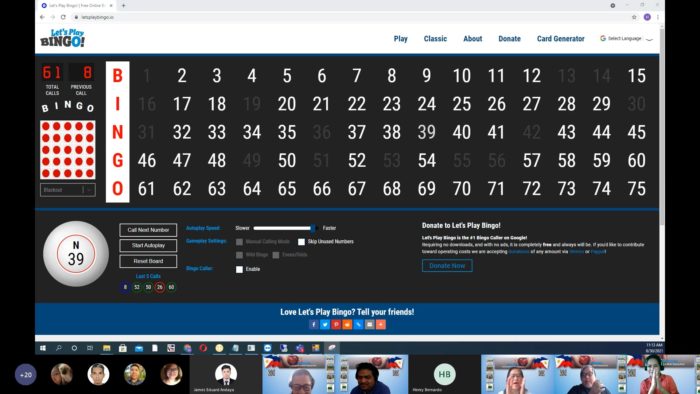Click the browser back arrow
Screen dimensions: 700x394
[42, 17]
